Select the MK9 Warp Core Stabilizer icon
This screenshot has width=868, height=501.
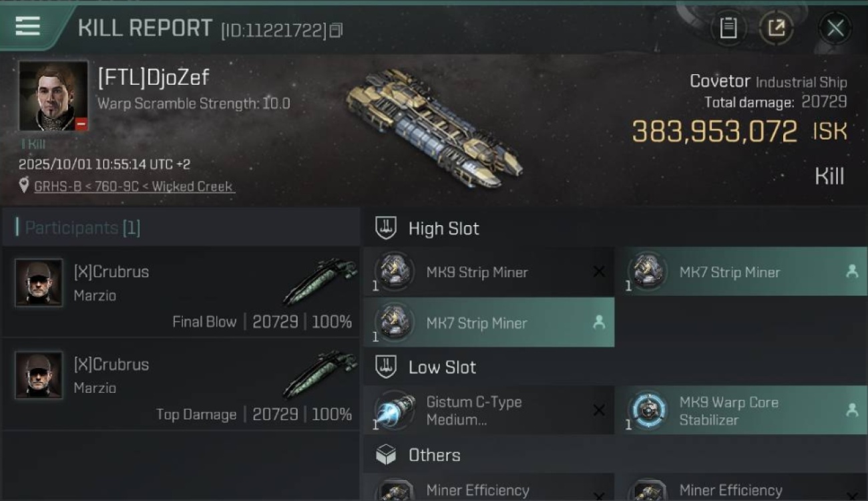[x=648, y=410]
